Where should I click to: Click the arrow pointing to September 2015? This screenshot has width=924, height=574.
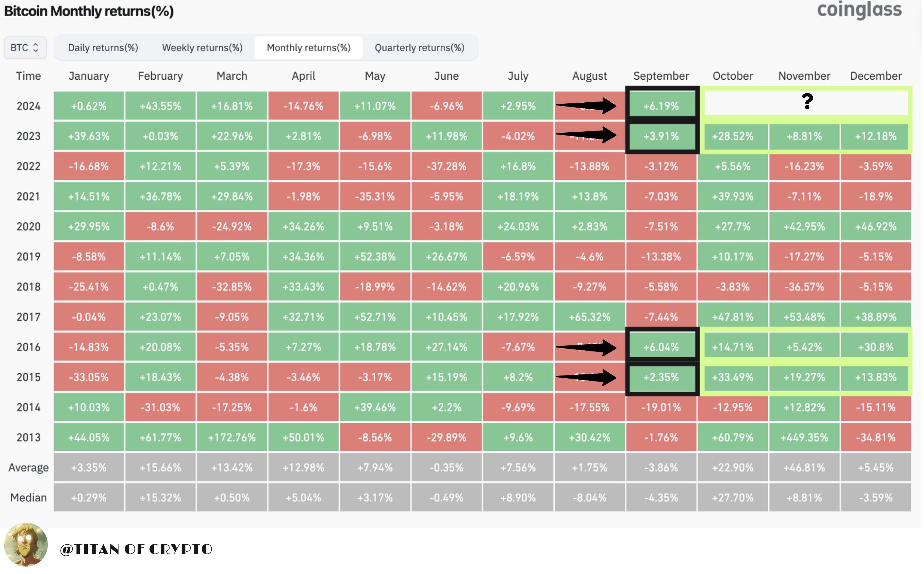pyautogui.click(x=587, y=377)
